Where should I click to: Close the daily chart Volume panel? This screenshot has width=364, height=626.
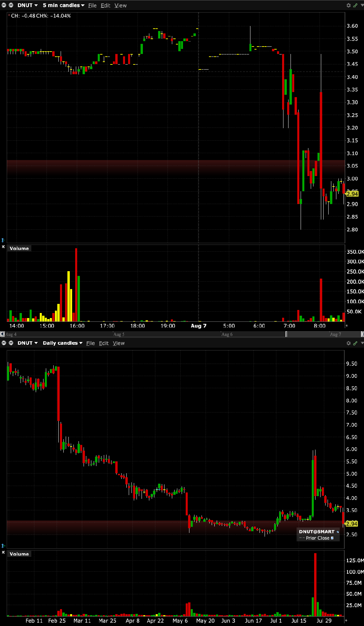3,552
